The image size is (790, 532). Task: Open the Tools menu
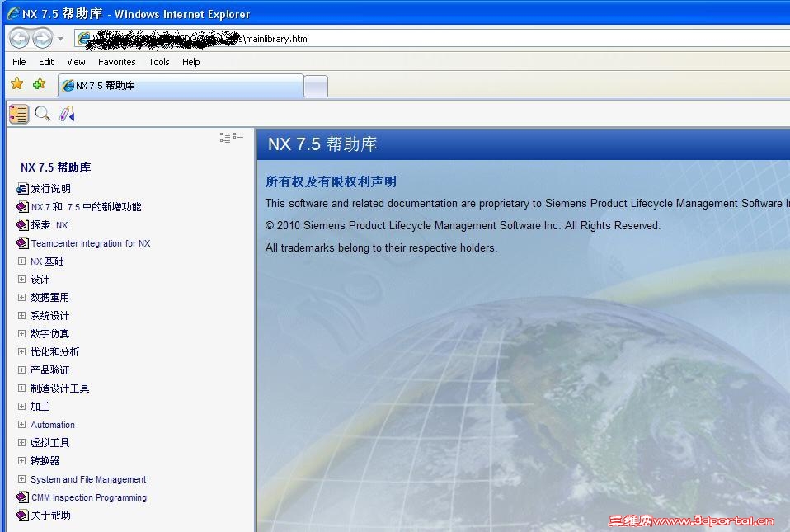click(x=158, y=62)
